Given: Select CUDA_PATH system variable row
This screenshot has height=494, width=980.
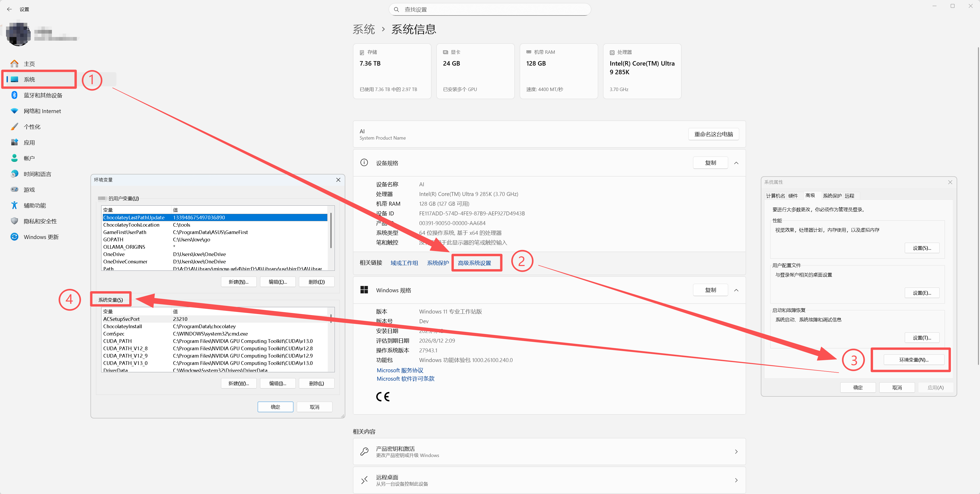Looking at the screenshot, I should (215, 341).
